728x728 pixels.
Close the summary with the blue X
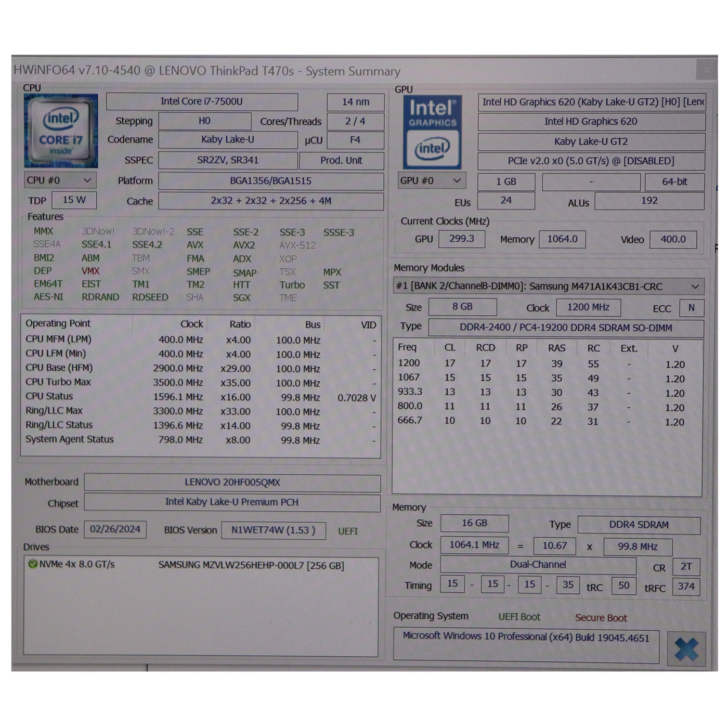click(x=686, y=649)
